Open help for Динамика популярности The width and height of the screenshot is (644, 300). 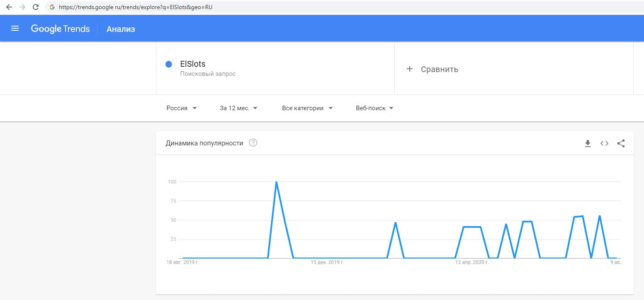pos(253,143)
